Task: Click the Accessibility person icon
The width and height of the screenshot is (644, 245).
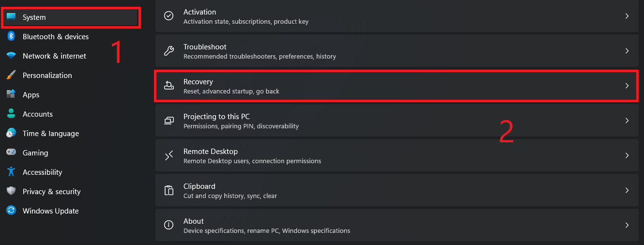Action: [11, 172]
